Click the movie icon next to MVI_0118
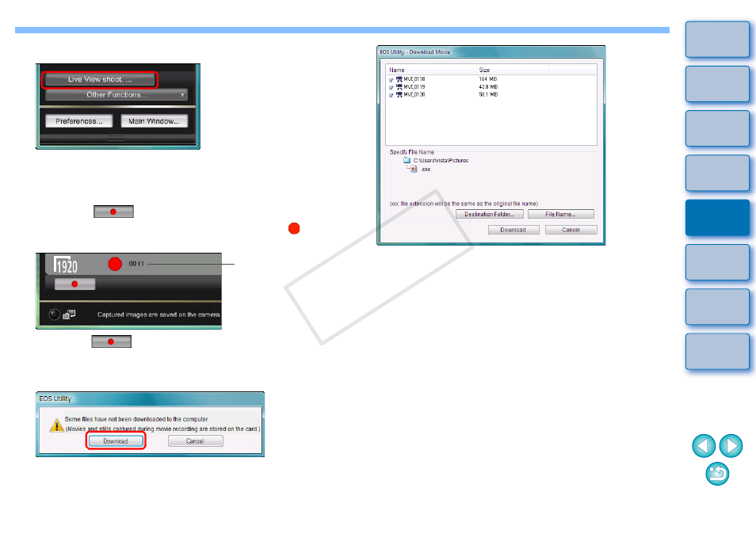 (399, 79)
